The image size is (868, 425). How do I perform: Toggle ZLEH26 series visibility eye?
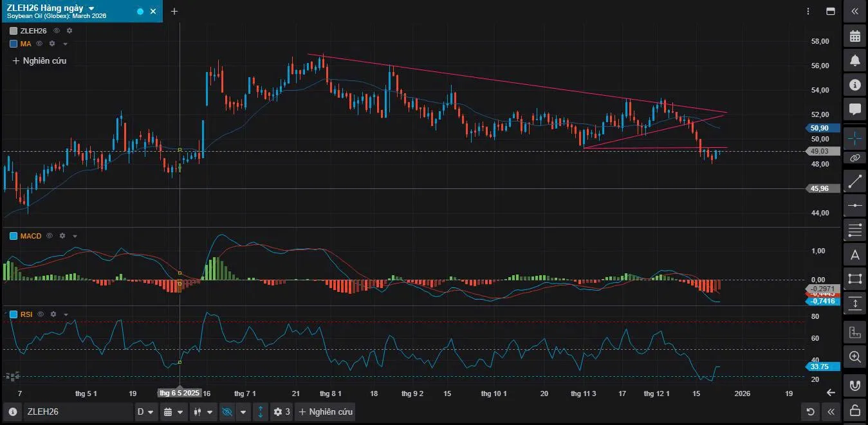(57, 31)
